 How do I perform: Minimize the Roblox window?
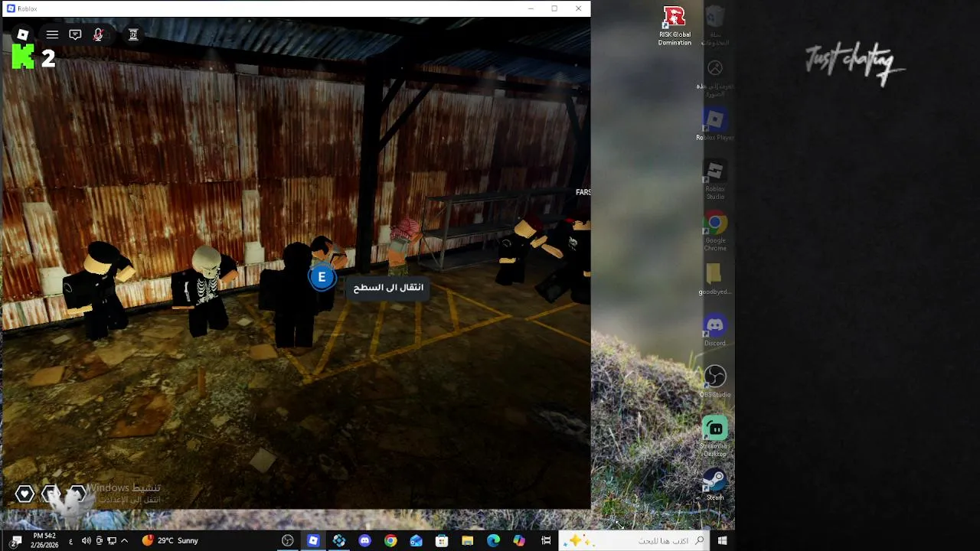click(531, 8)
